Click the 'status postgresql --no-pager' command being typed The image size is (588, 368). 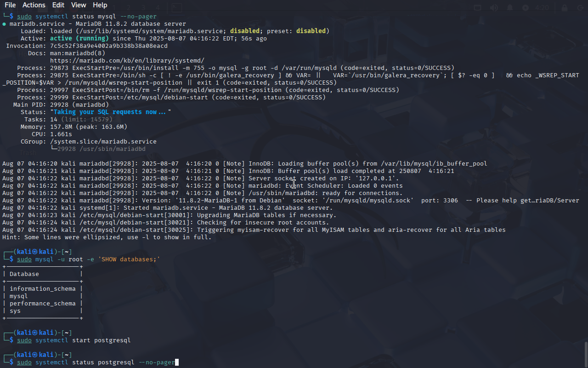124,362
